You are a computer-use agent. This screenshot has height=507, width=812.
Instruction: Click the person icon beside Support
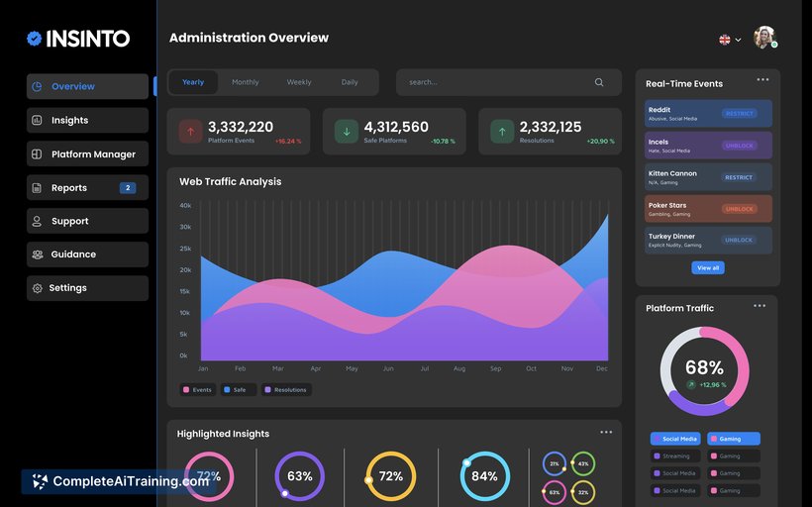[37, 221]
